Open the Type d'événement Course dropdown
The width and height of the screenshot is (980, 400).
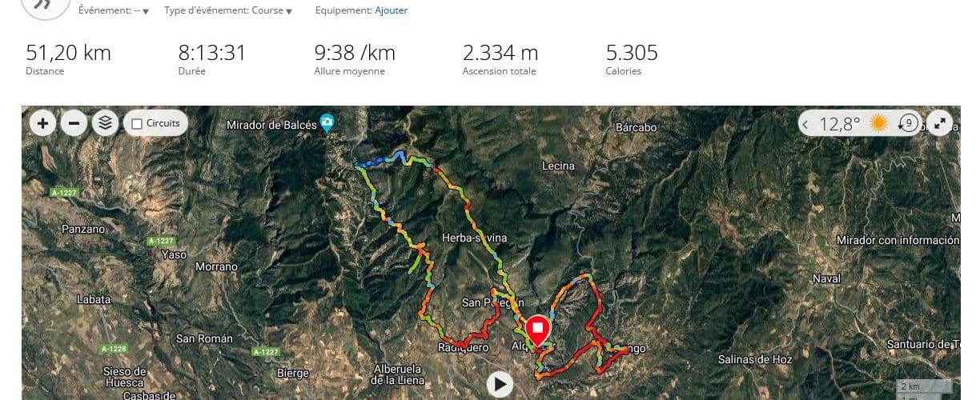[228, 10]
